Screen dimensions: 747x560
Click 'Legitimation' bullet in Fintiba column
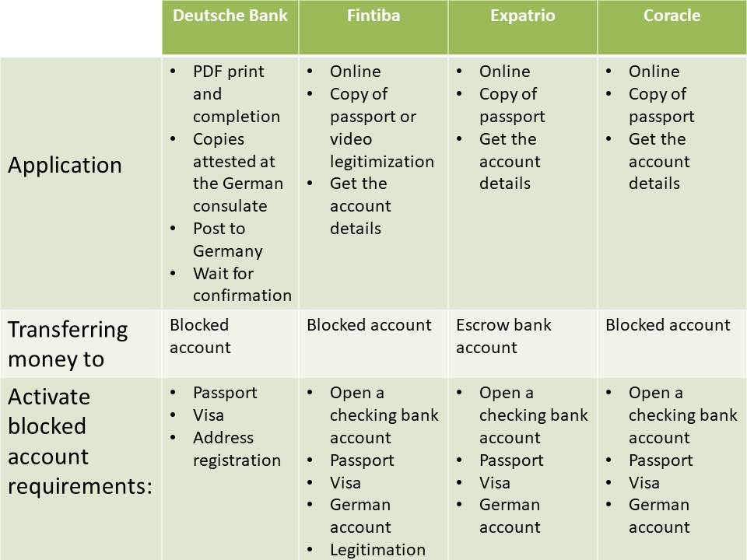pyautogui.click(x=377, y=550)
